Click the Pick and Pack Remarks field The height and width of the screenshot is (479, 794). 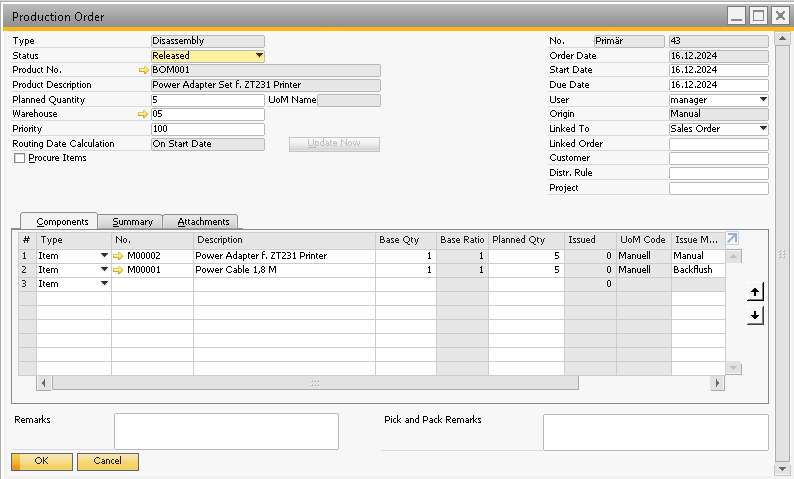click(x=655, y=432)
